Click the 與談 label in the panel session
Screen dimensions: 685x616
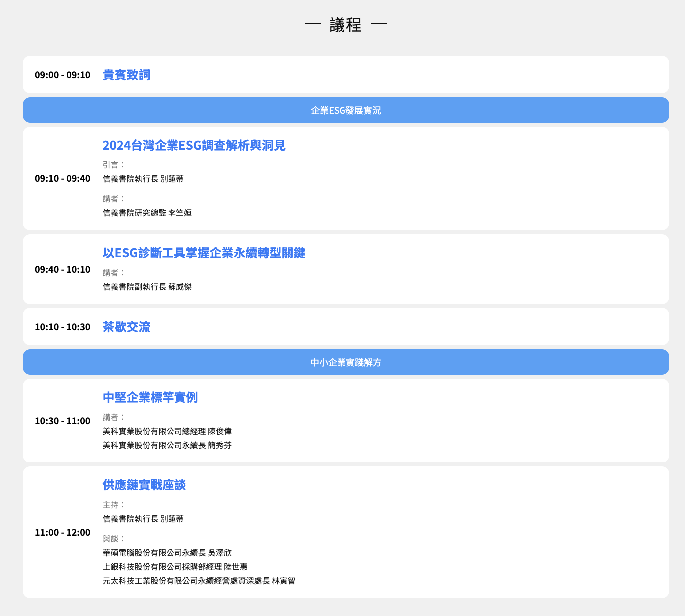click(x=114, y=539)
